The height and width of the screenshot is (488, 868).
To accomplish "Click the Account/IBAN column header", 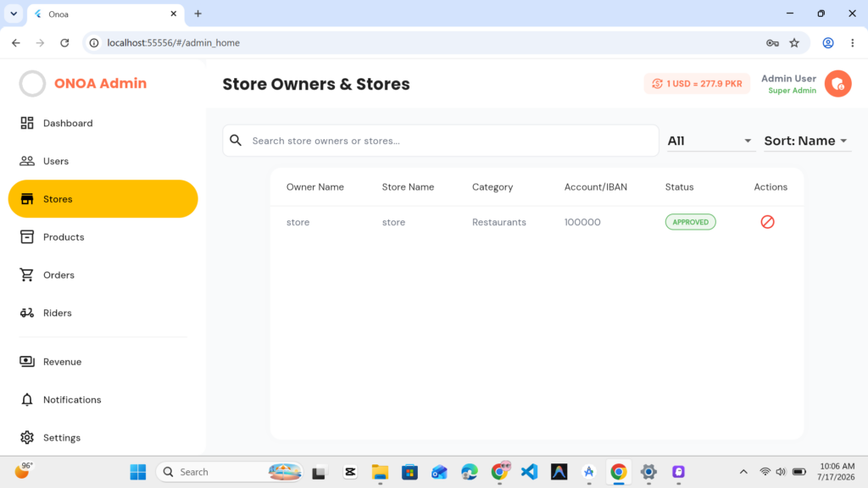I will click(596, 187).
